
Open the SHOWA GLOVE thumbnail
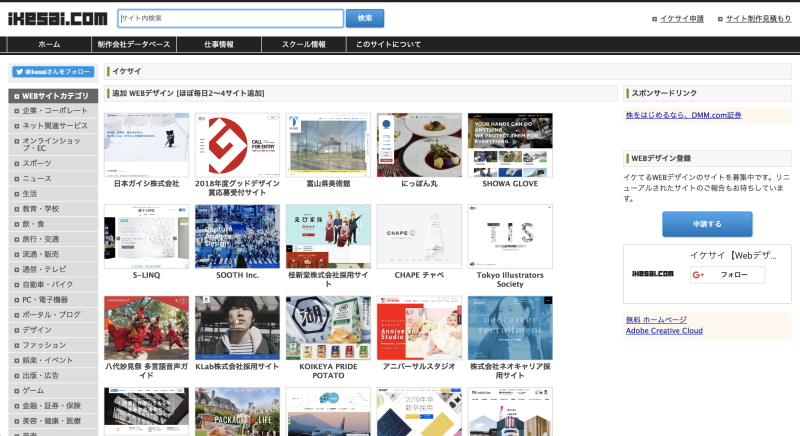click(510, 145)
